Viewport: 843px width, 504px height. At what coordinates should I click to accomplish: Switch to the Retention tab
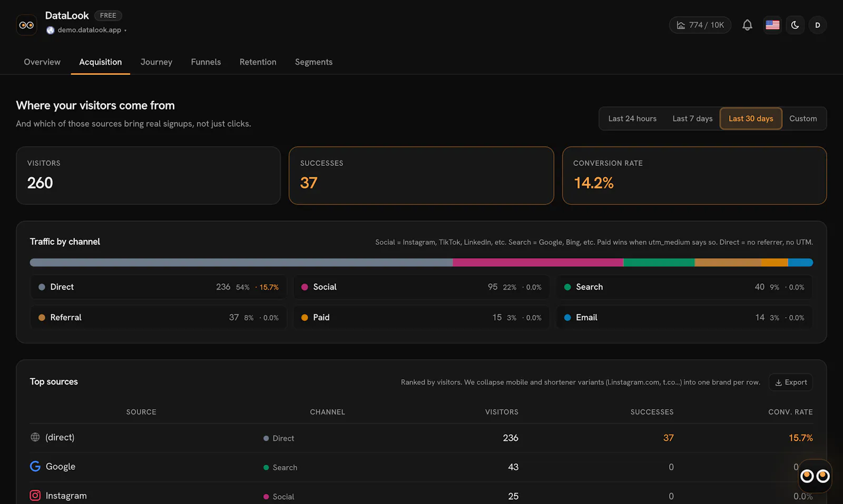coord(258,62)
